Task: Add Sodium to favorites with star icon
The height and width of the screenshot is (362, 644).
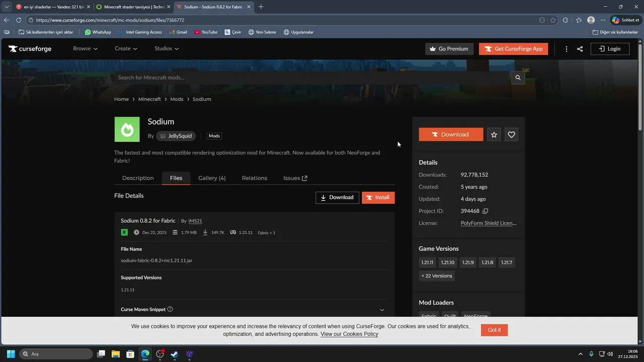Action: point(494,135)
